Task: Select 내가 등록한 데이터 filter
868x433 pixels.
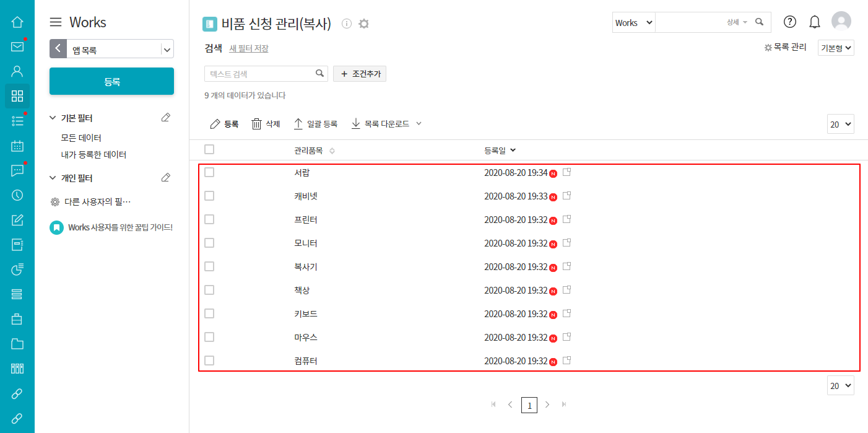Action: click(x=93, y=155)
